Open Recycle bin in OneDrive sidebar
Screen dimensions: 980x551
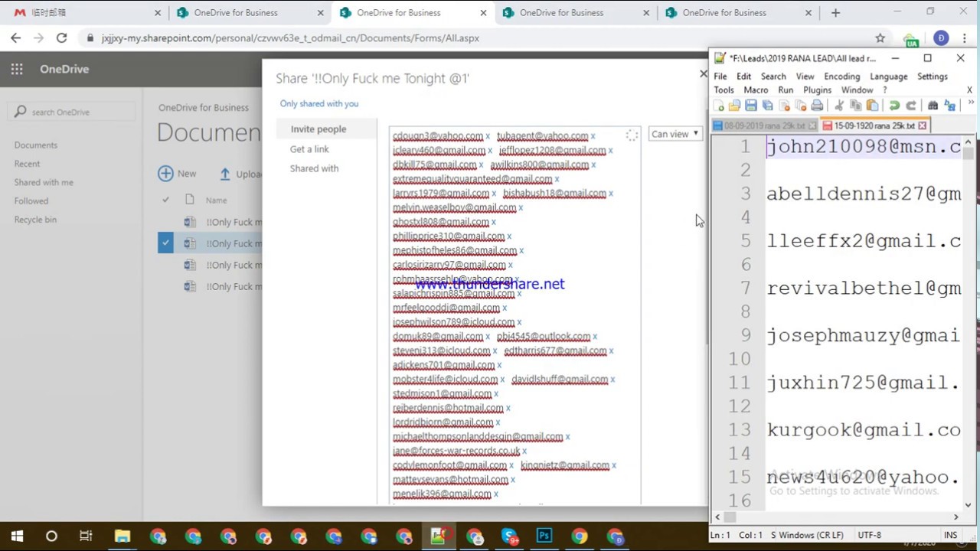(35, 220)
